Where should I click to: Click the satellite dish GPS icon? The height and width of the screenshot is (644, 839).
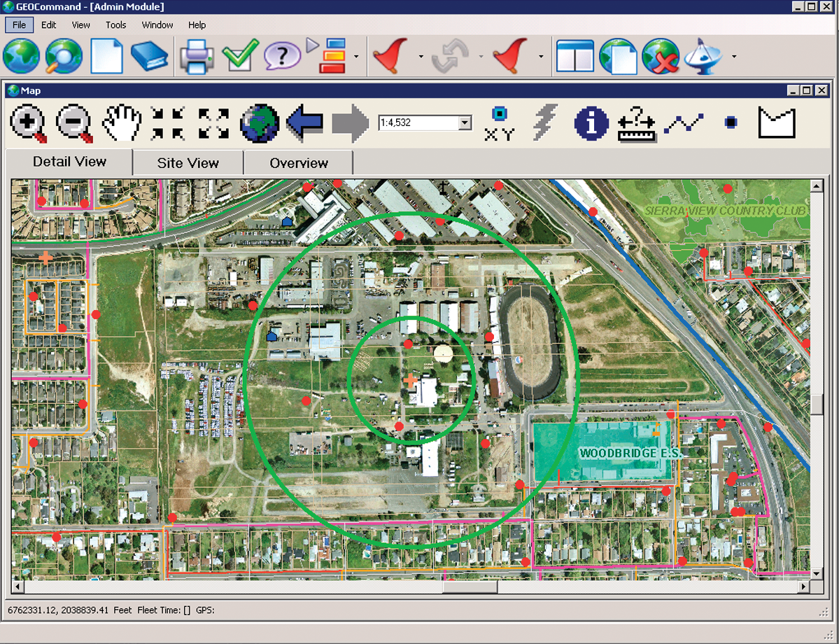click(x=703, y=57)
